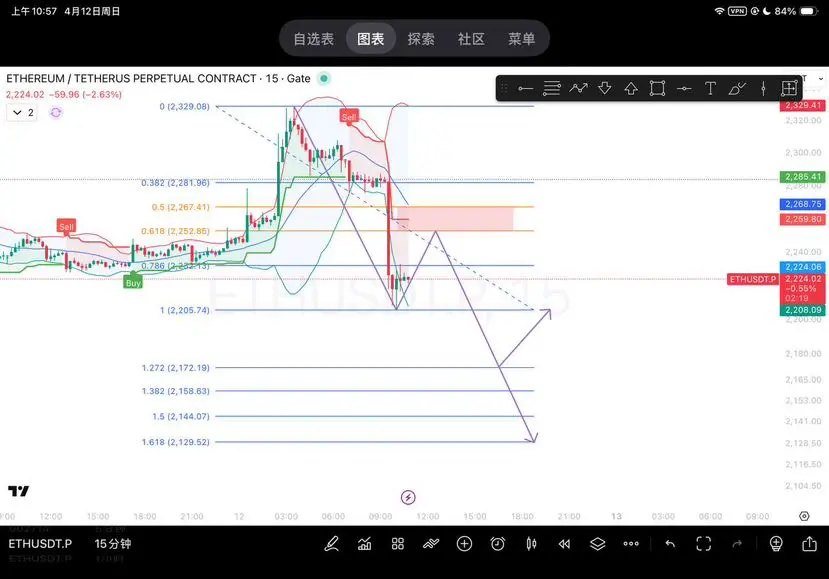Share the chart via export icon
This screenshot has width=829, height=579.
point(809,544)
